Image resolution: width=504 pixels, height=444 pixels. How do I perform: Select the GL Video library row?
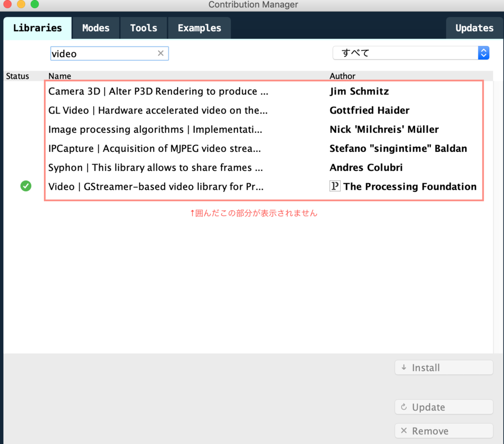[248, 110]
